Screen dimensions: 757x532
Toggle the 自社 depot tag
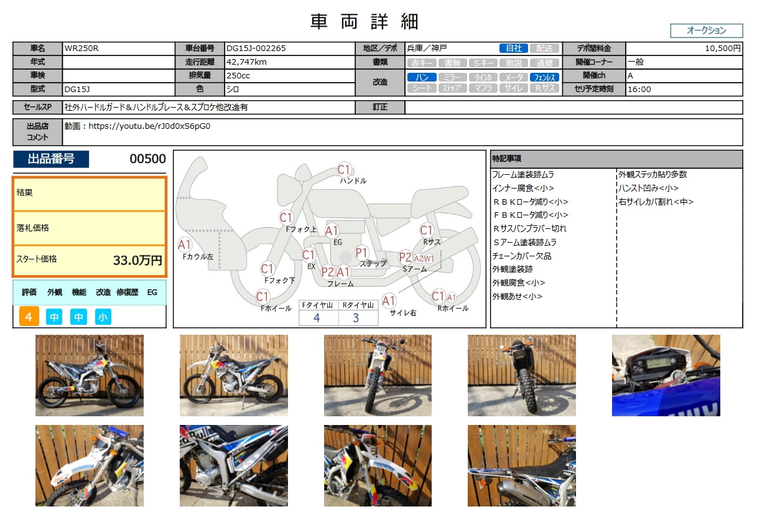513,49
